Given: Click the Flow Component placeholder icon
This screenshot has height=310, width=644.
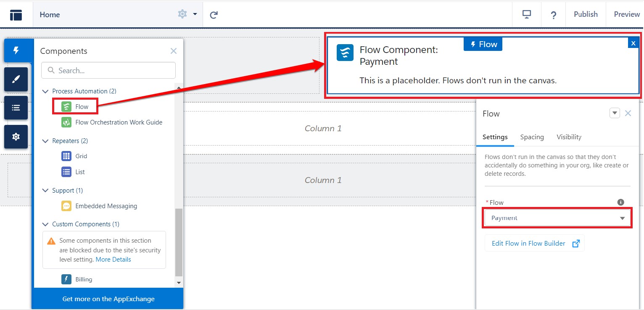Looking at the screenshot, I should (x=345, y=53).
